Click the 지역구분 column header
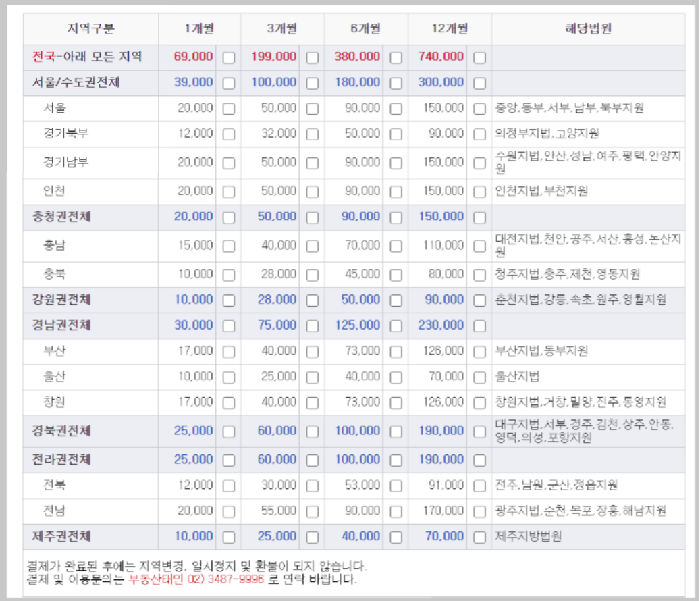Viewport: 700px width, 601px height. 91,28
